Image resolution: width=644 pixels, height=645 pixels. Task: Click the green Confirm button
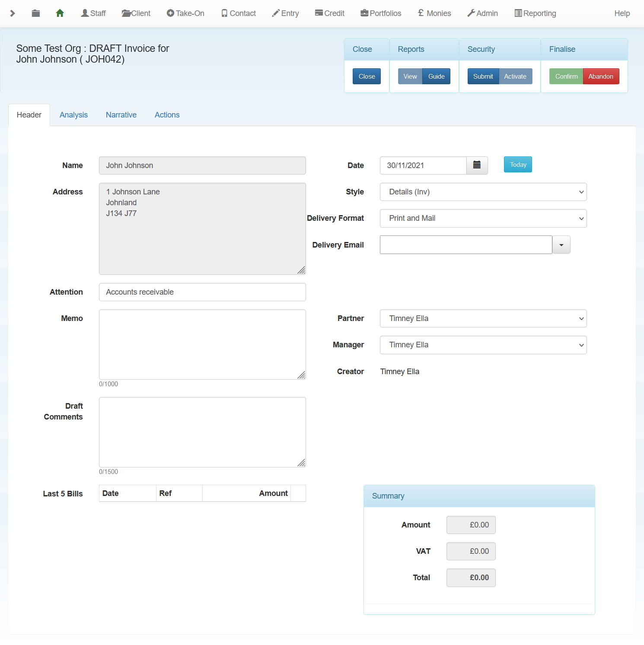pyautogui.click(x=566, y=76)
